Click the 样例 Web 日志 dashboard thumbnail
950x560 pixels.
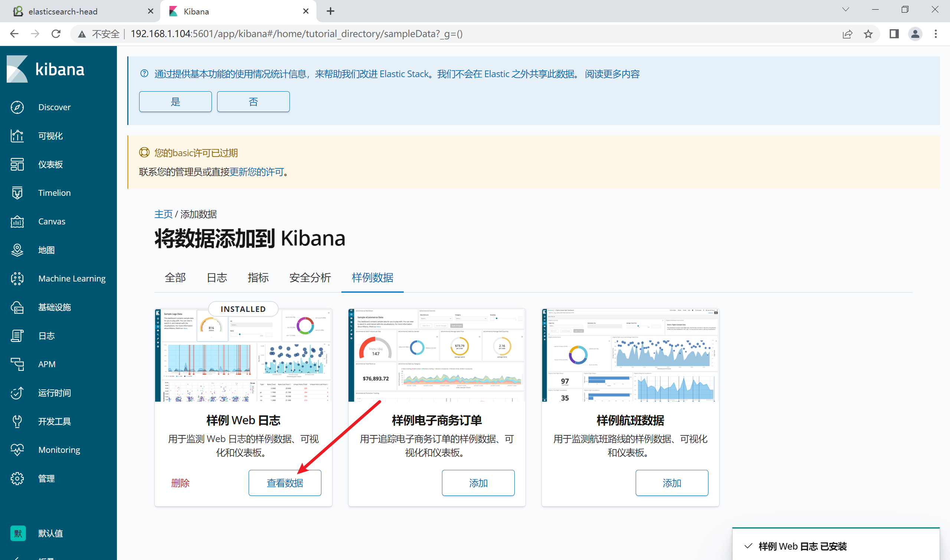pos(243,355)
